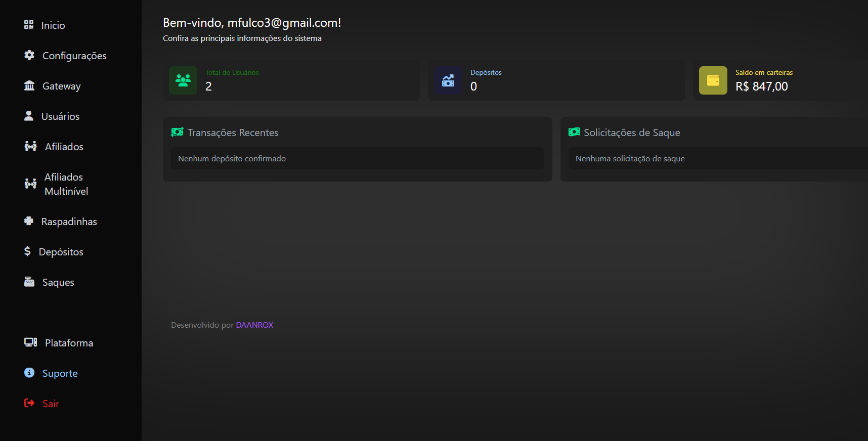Click the 'Saldo em carteiras' label

coord(764,72)
